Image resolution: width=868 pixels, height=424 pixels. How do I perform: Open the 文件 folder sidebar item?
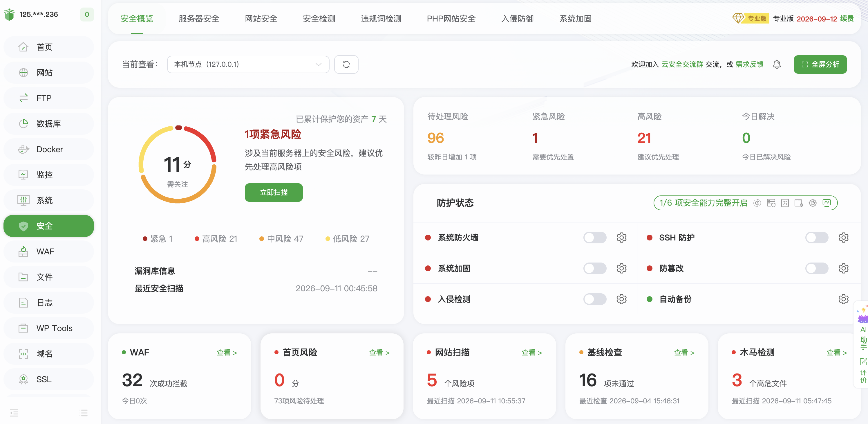48,277
